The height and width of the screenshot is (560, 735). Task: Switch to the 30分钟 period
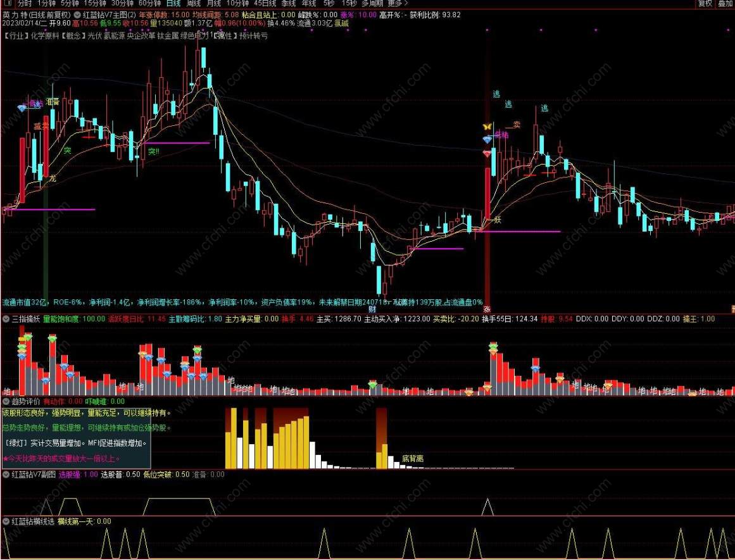pyautogui.click(x=122, y=3)
